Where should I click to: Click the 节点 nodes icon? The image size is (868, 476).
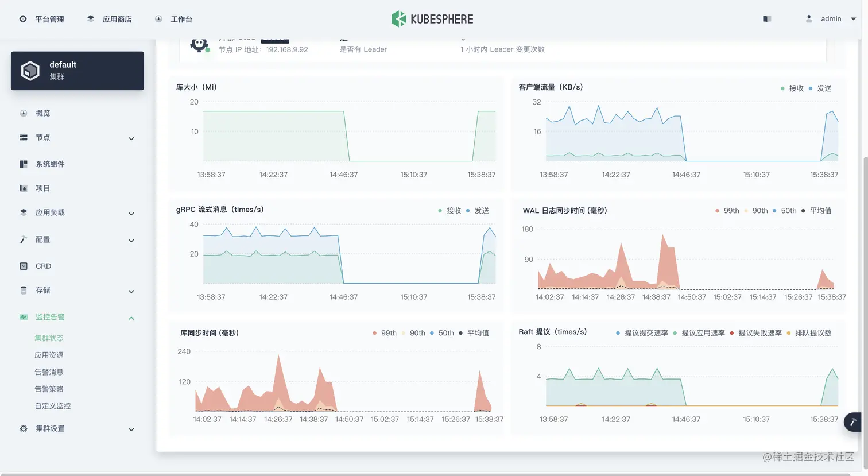[24, 137]
